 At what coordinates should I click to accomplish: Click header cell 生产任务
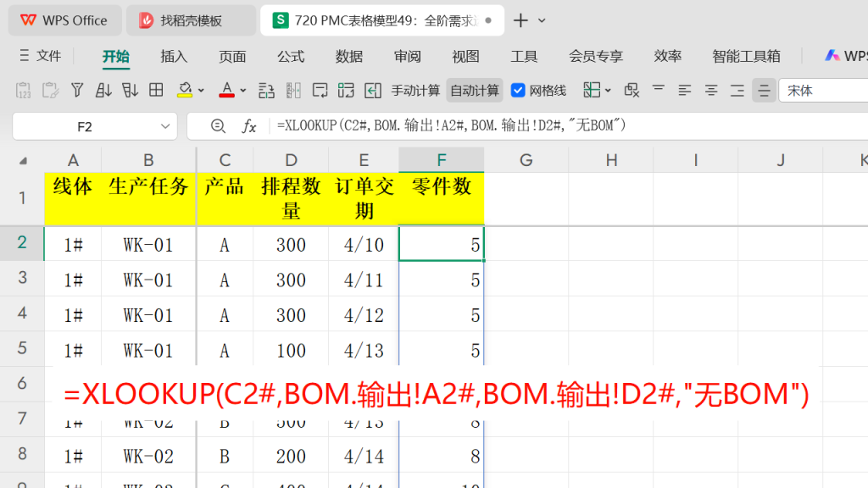pos(148,198)
